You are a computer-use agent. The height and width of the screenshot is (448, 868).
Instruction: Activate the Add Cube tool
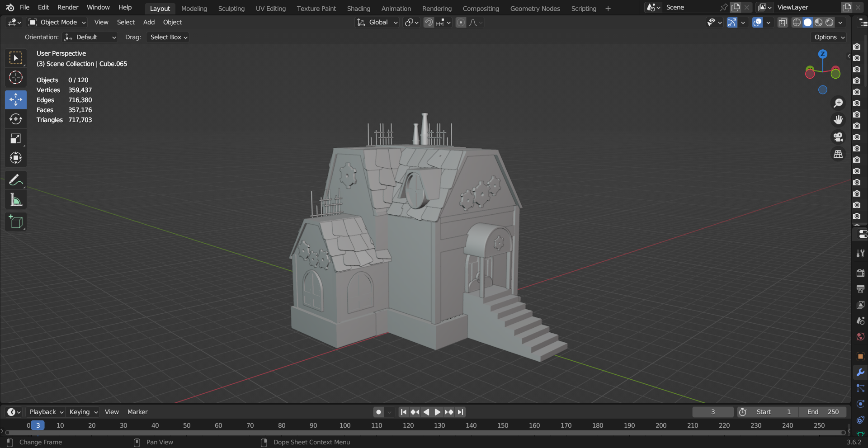(15, 222)
